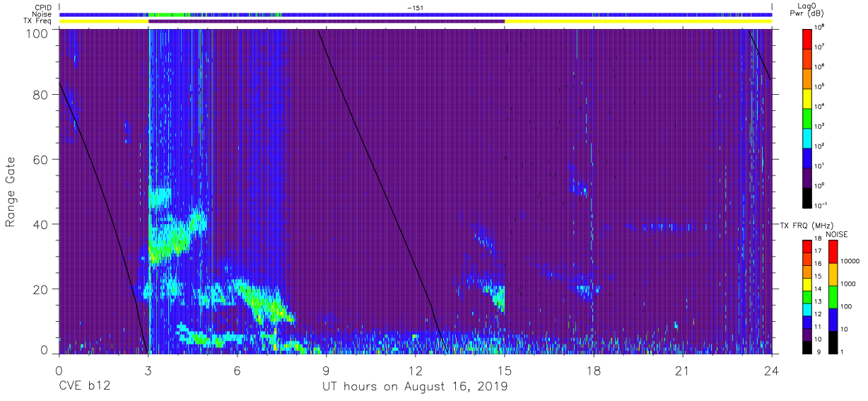Click the '1000' NOISE scale label
The height and width of the screenshot is (401, 868).
(848, 284)
